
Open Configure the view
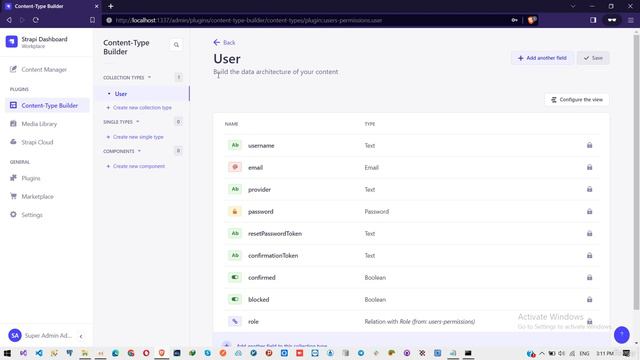(x=576, y=100)
